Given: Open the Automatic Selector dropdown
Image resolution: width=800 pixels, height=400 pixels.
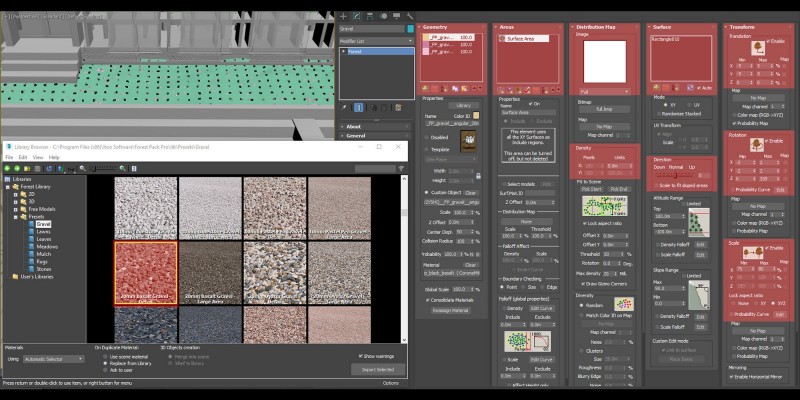Looking at the screenshot, I should (54, 357).
